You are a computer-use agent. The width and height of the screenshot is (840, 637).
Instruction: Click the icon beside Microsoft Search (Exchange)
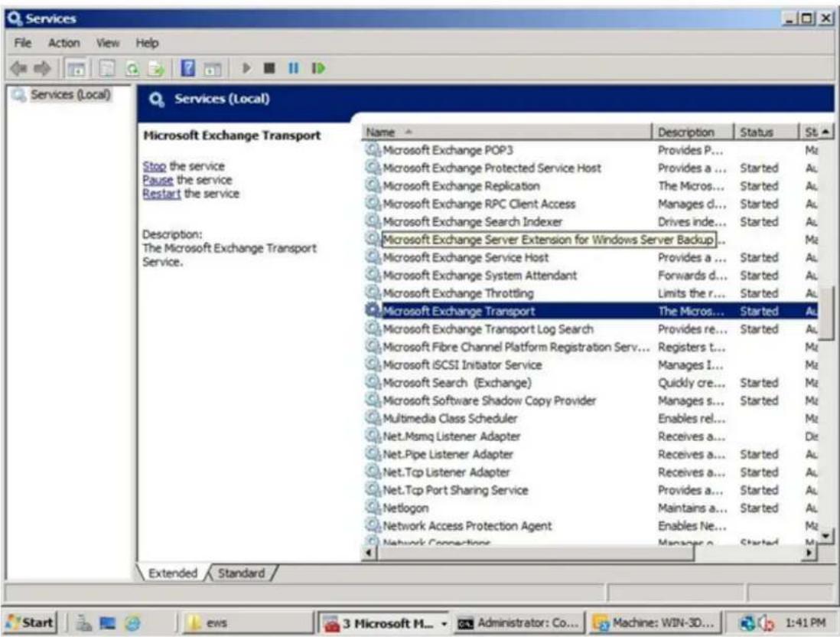373,382
